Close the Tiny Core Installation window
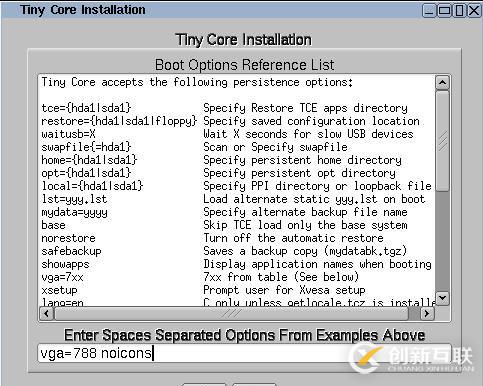 tap(474, 10)
